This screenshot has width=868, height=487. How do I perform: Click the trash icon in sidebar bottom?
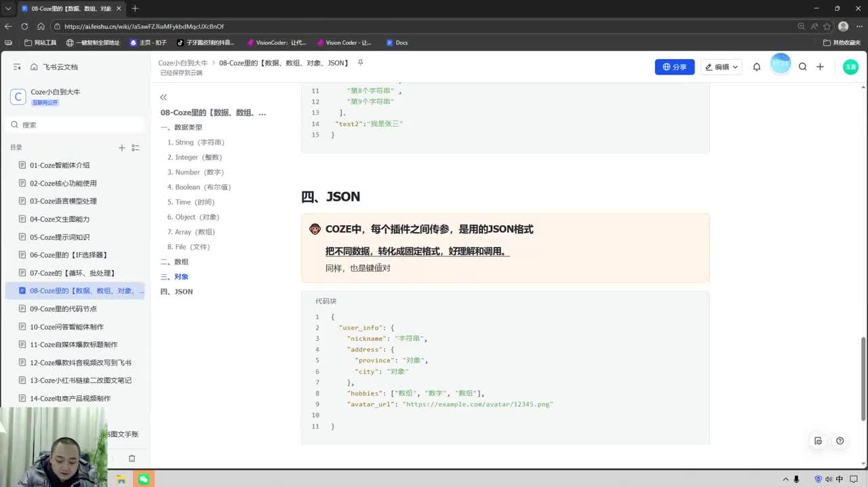pyautogui.click(x=132, y=459)
